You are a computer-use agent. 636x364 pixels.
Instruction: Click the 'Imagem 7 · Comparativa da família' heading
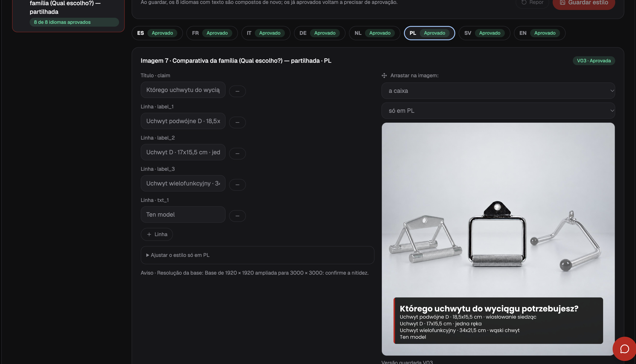click(236, 61)
